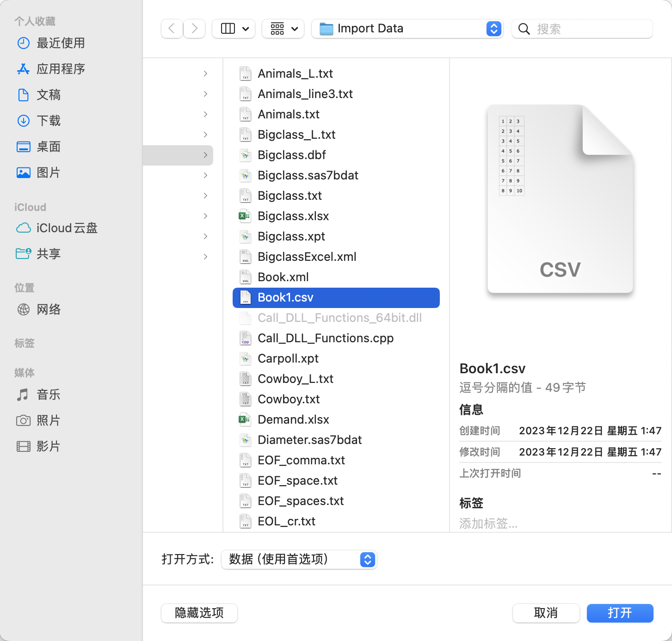
Task: Select the Bigclass.xlsx Excel file
Action: pyautogui.click(x=336, y=216)
